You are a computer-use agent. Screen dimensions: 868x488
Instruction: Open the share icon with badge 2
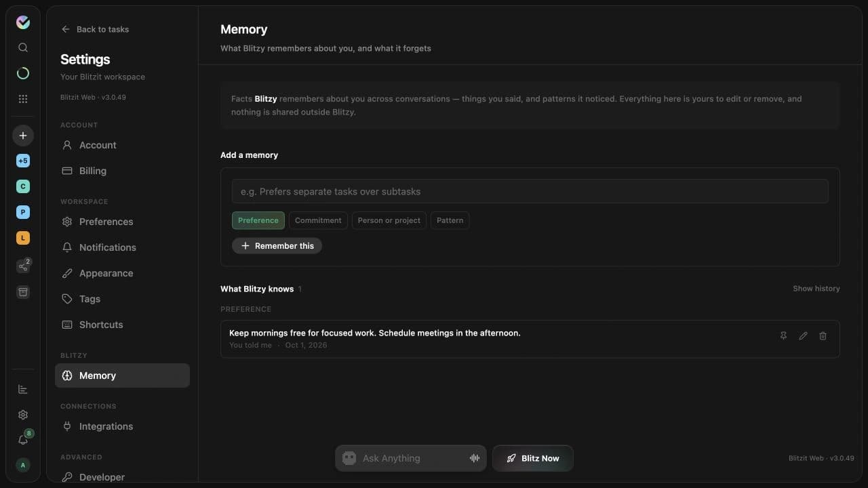pyautogui.click(x=23, y=266)
